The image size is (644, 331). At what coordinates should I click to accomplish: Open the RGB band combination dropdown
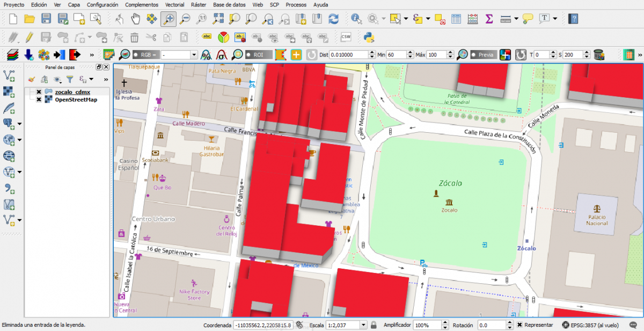(x=194, y=54)
